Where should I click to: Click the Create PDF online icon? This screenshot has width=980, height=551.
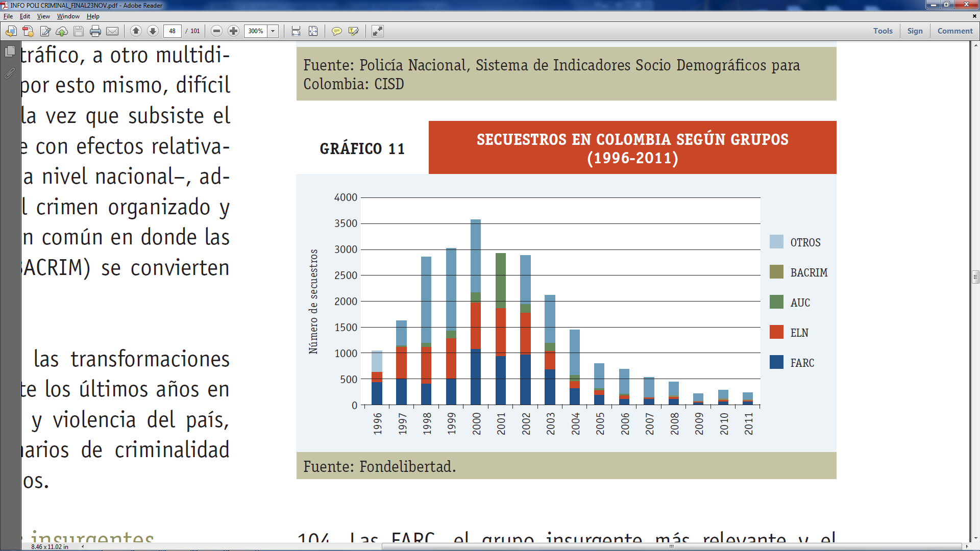tap(28, 31)
